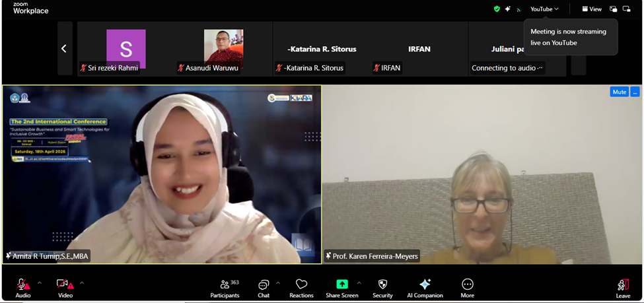The height and width of the screenshot is (303, 644).
Task: Open the View layout menu
Action: 591,9
